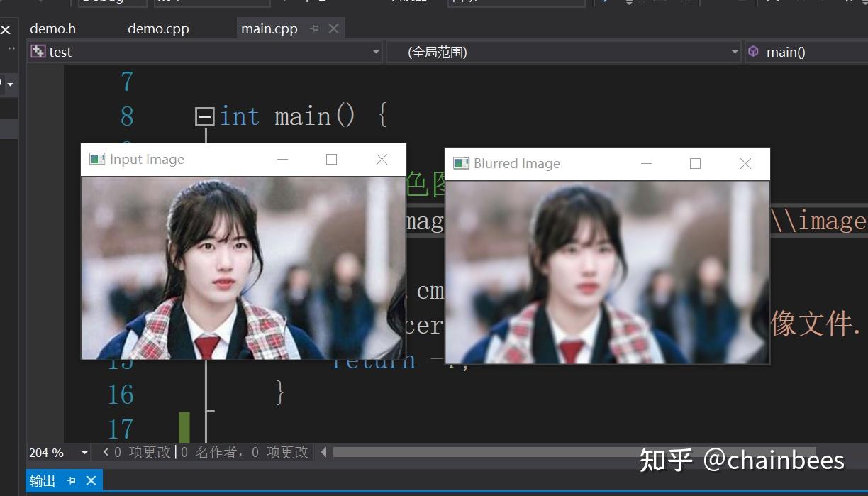Click the picture inside Blurred Image window
The height and width of the screenshot is (496, 868).
[x=607, y=272]
